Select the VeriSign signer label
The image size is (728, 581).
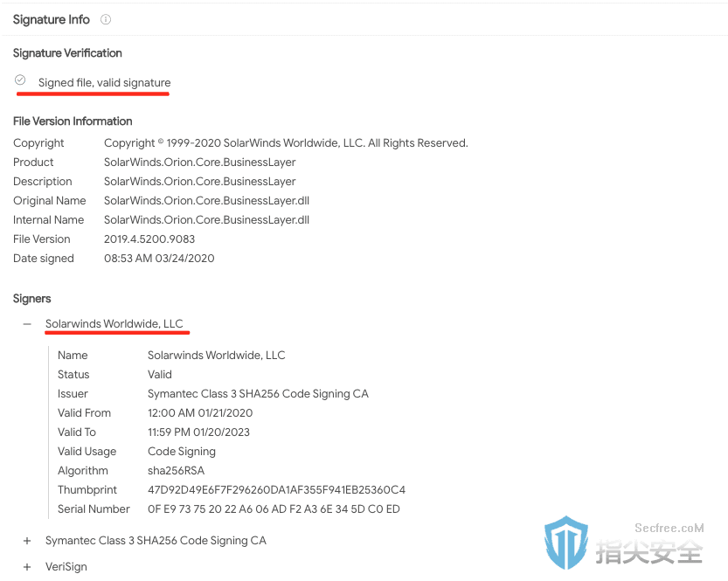pyautogui.click(x=66, y=567)
